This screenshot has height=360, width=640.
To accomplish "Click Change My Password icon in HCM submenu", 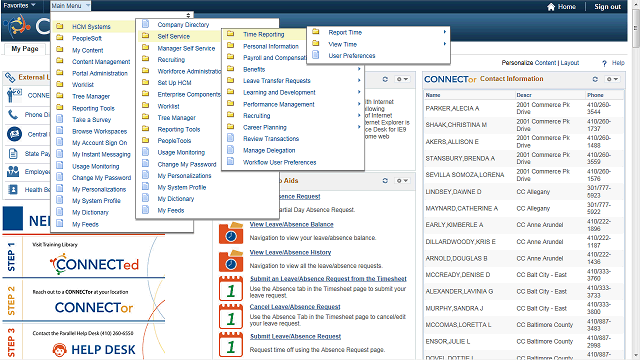I will (x=145, y=164).
